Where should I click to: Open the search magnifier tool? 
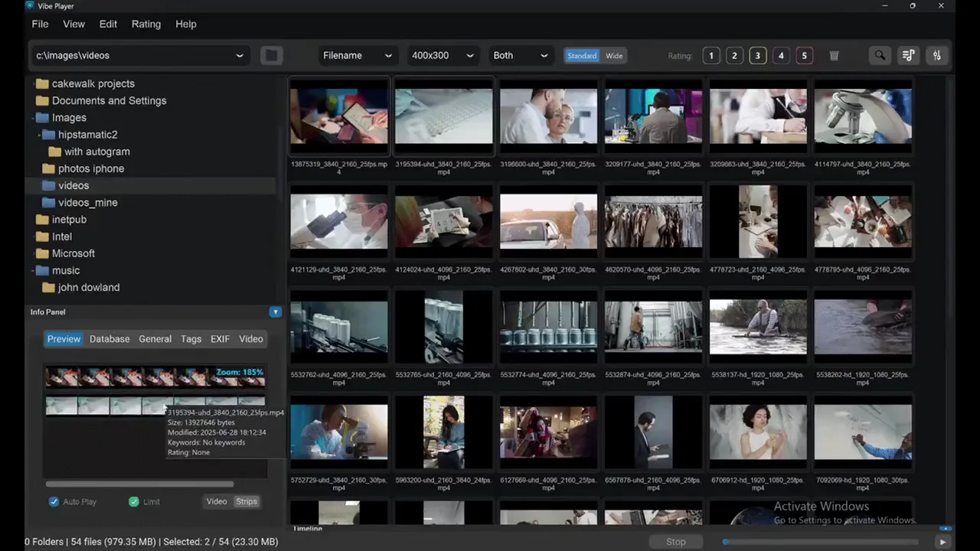click(x=880, y=55)
